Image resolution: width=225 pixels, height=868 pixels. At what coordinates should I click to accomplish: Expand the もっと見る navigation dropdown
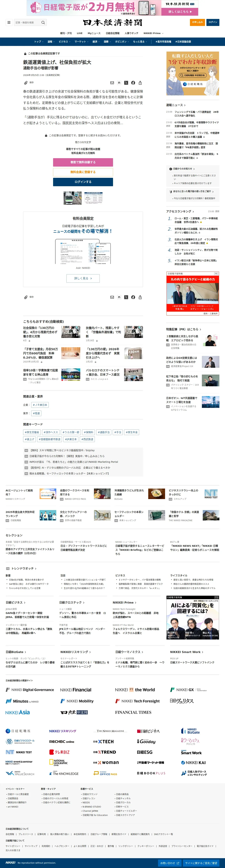coord(140,42)
